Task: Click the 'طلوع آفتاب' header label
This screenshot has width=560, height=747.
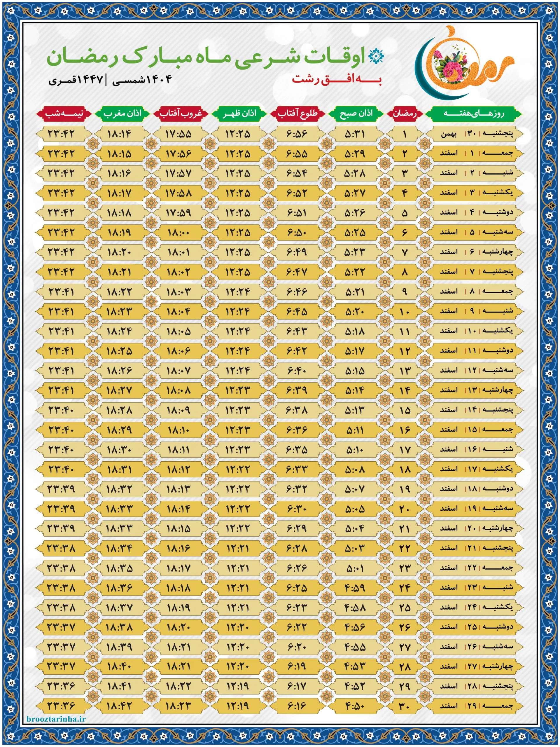Action: [297, 114]
